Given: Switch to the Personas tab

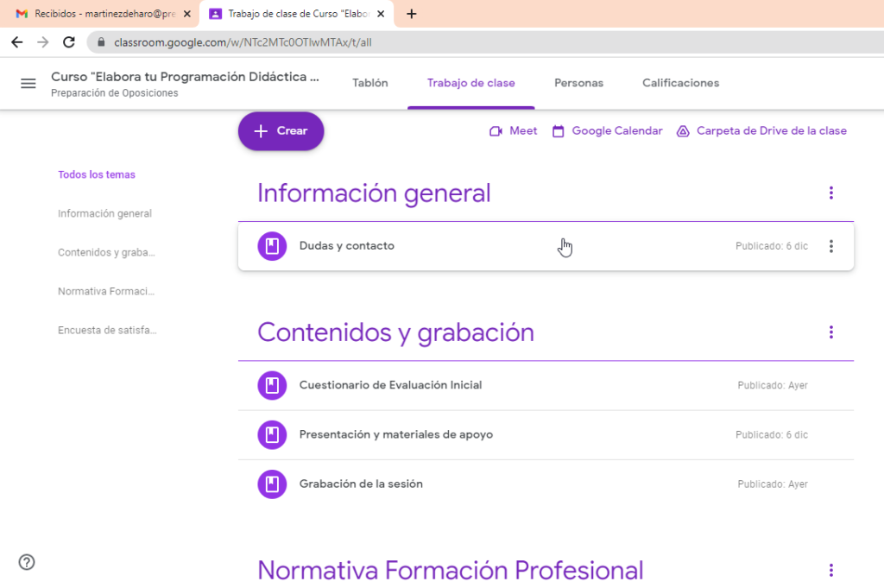Looking at the screenshot, I should (578, 83).
